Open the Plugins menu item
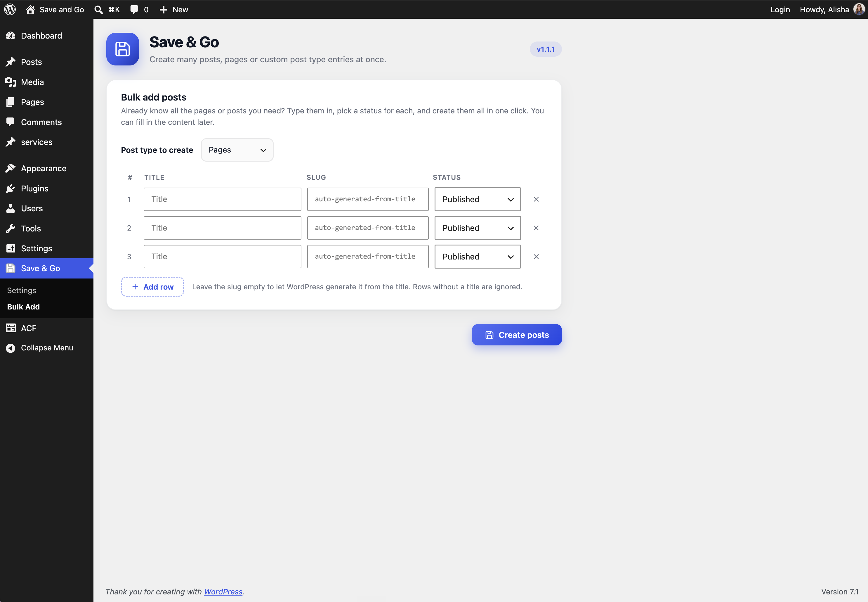Image resolution: width=868 pixels, height=602 pixels. (x=47, y=188)
